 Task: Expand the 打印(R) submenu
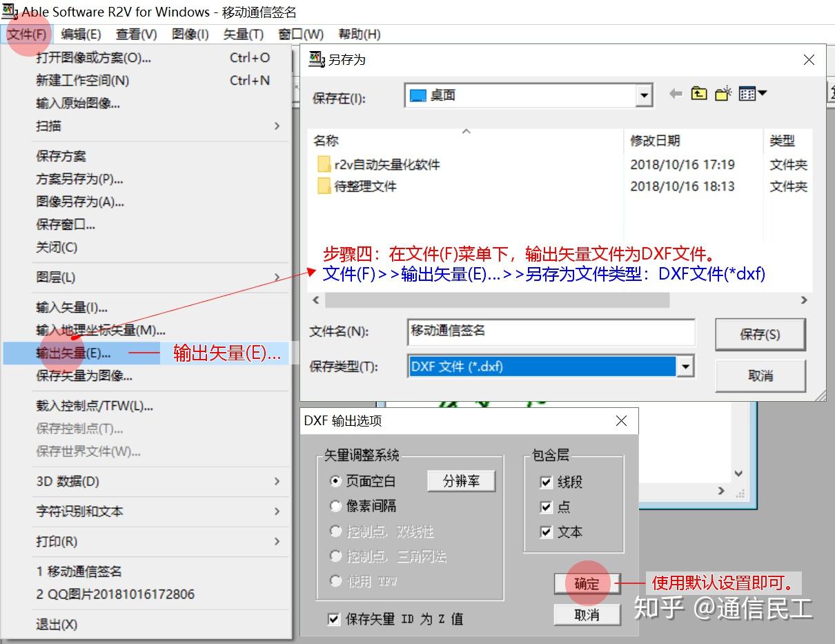coord(277,541)
